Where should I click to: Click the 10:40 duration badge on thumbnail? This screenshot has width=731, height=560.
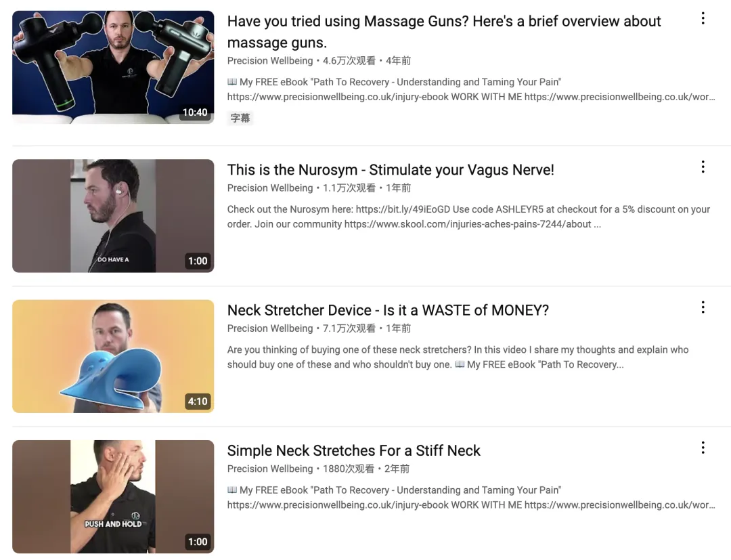pos(195,112)
